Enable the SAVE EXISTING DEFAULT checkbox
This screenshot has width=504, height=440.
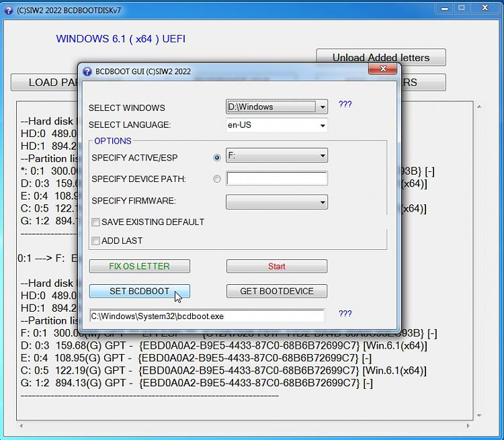click(95, 222)
